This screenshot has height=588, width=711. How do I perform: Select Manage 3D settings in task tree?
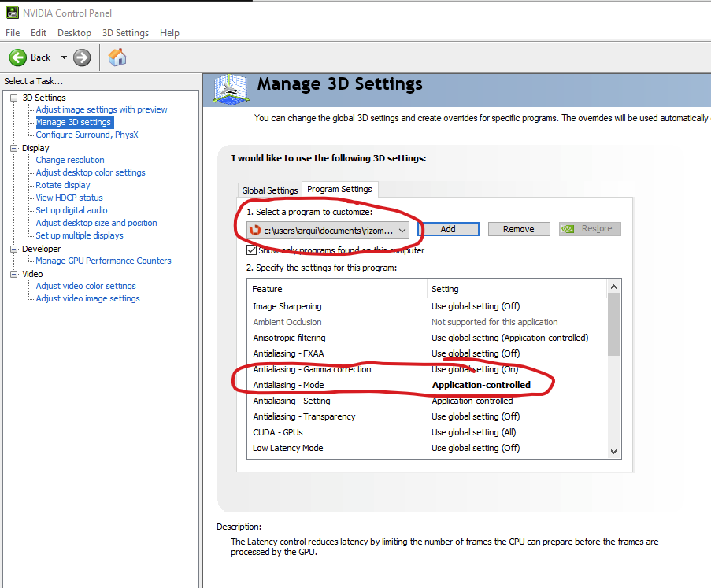pyautogui.click(x=73, y=123)
